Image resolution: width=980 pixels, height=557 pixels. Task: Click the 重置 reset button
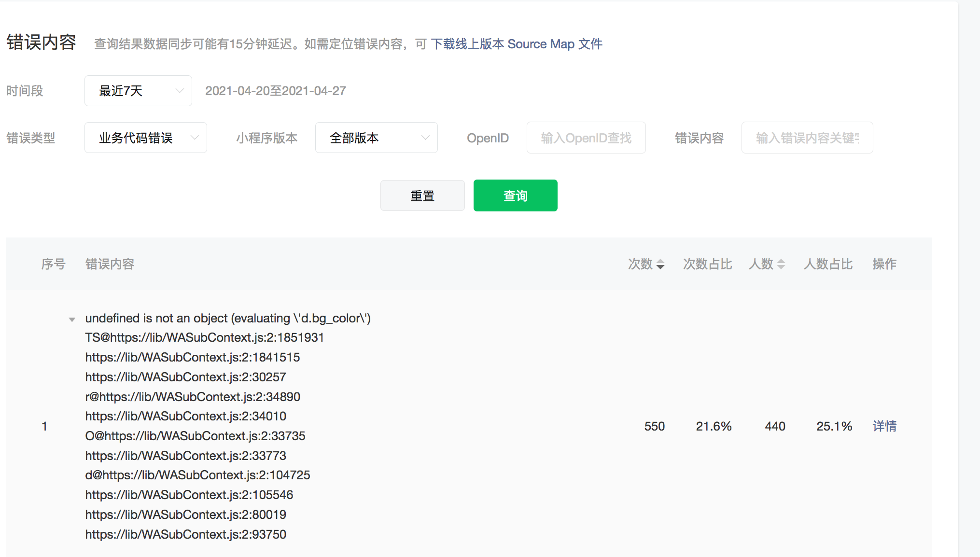point(422,195)
